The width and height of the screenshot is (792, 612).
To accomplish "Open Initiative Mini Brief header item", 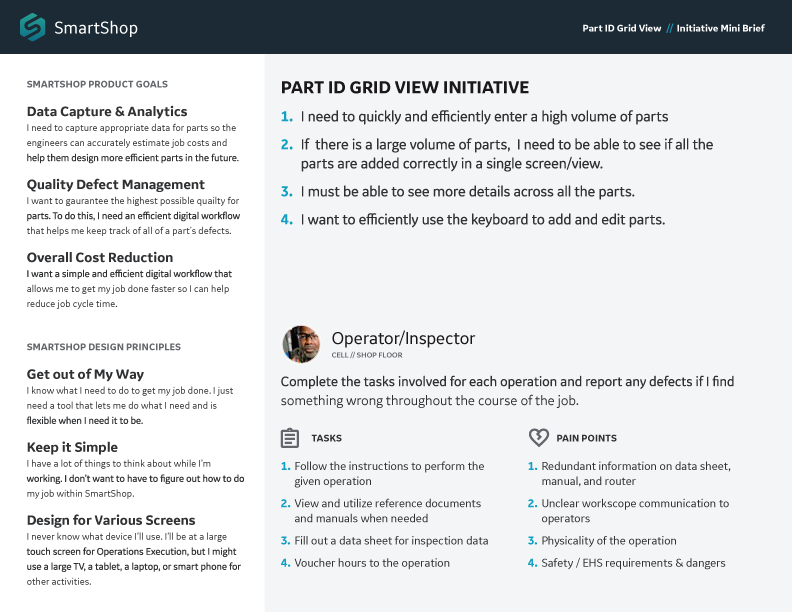I will (x=720, y=28).
